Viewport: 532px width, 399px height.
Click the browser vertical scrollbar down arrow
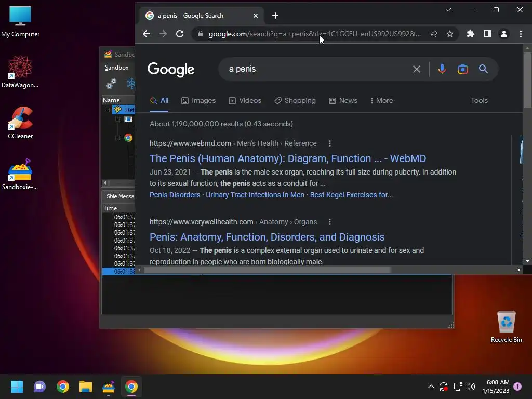[527, 261]
